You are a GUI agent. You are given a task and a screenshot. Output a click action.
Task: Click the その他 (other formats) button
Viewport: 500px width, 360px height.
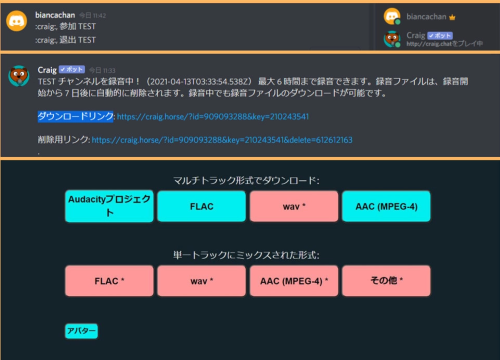(386, 281)
